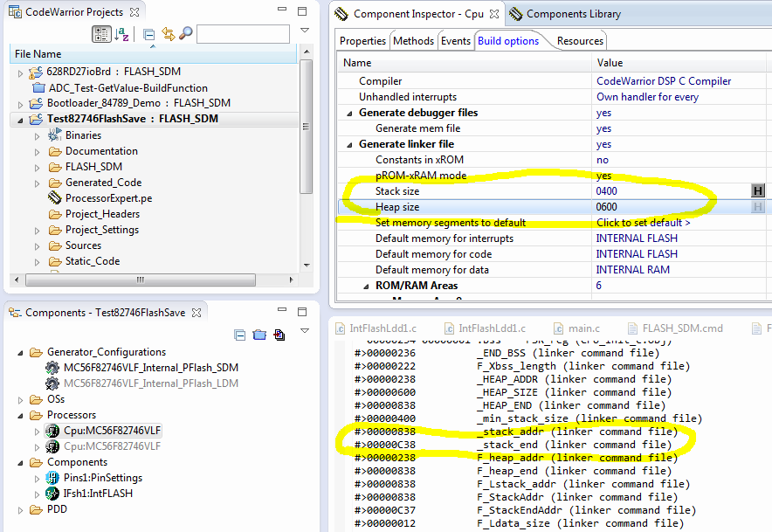The width and height of the screenshot is (772, 532).
Task: Click Collapse All icon in CodeWarrior Projects
Action: tap(148, 34)
